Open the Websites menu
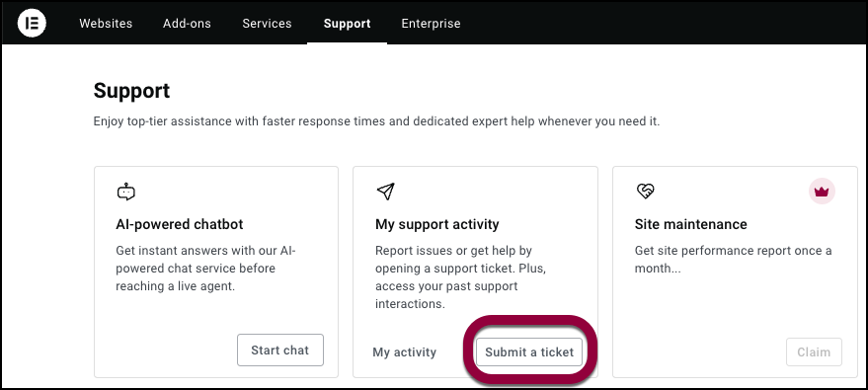The width and height of the screenshot is (868, 390). [106, 24]
